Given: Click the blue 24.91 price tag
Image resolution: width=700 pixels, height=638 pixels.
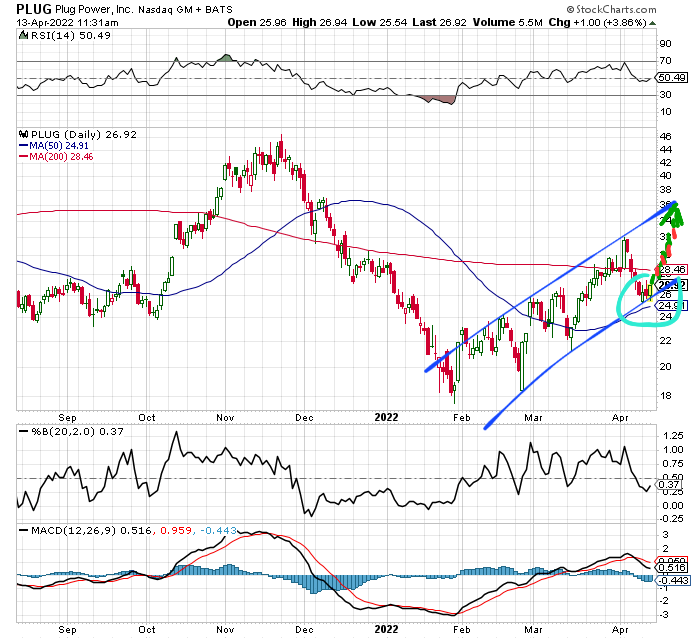Looking at the screenshot, I should pyautogui.click(x=672, y=306).
